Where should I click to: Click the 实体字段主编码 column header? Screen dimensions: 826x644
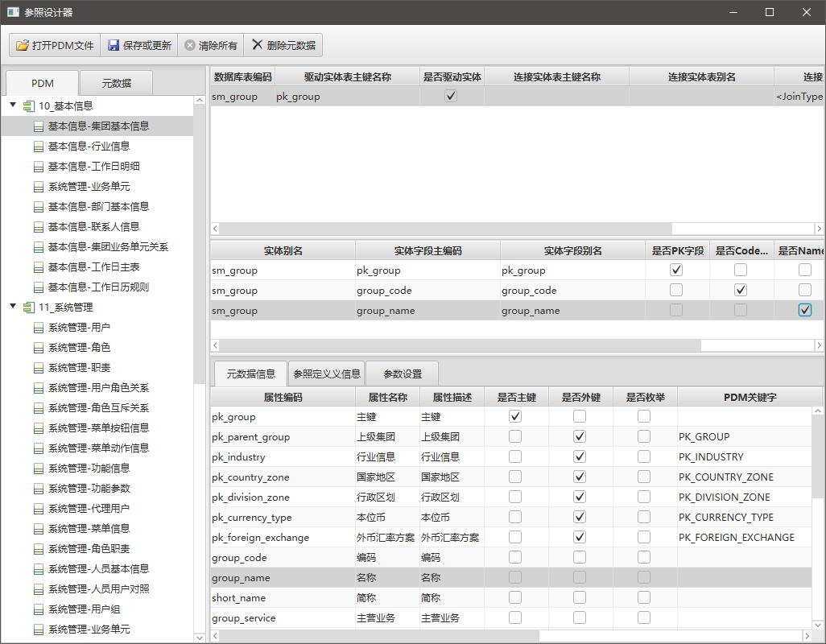coord(427,250)
